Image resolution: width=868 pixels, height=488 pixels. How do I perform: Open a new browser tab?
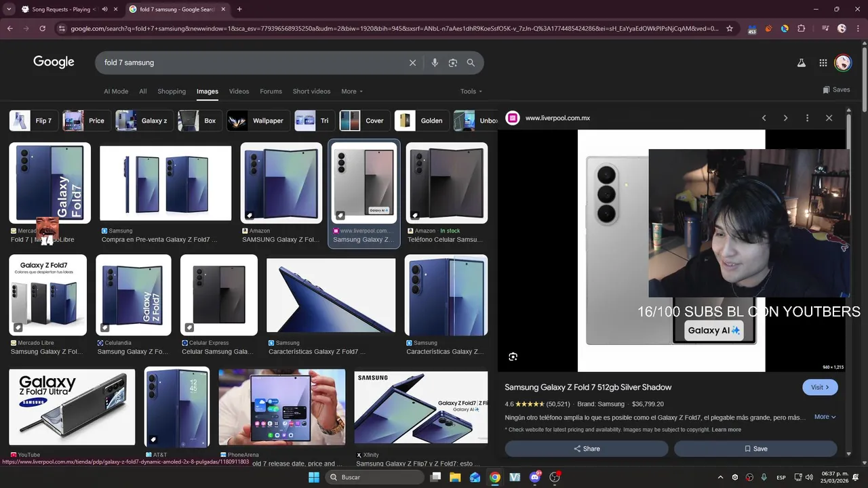pos(239,9)
